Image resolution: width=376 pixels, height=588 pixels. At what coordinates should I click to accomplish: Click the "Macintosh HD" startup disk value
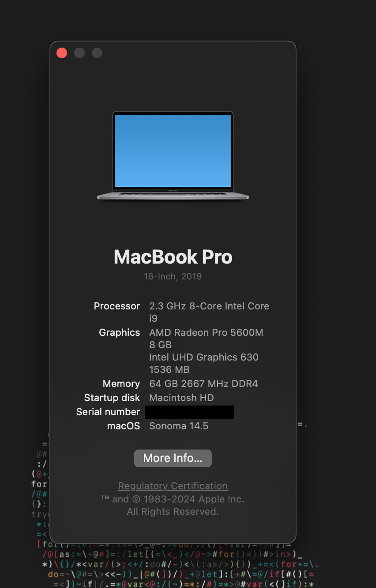(181, 398)
